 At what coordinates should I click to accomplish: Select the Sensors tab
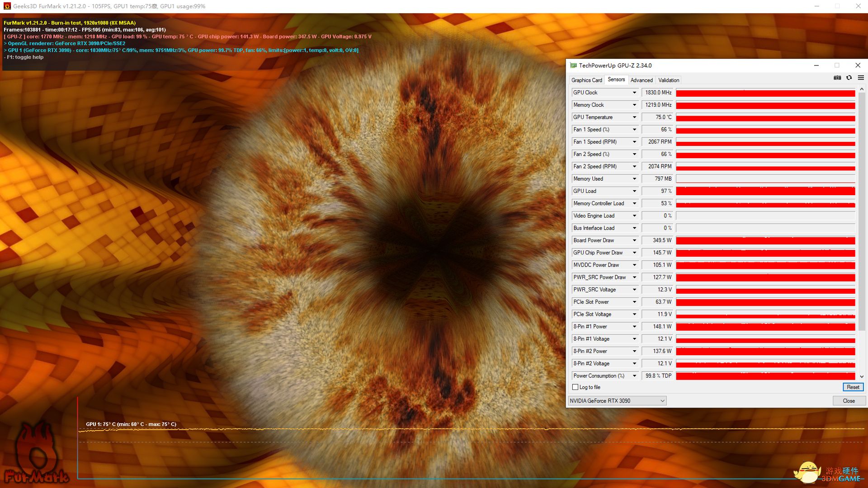(x=616, y=80)
